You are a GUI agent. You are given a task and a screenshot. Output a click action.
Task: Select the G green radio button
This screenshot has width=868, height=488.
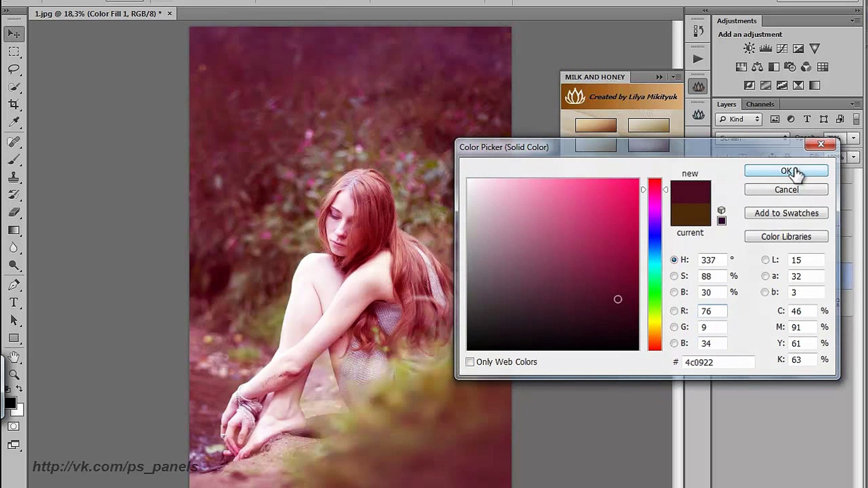click(674, 327)
